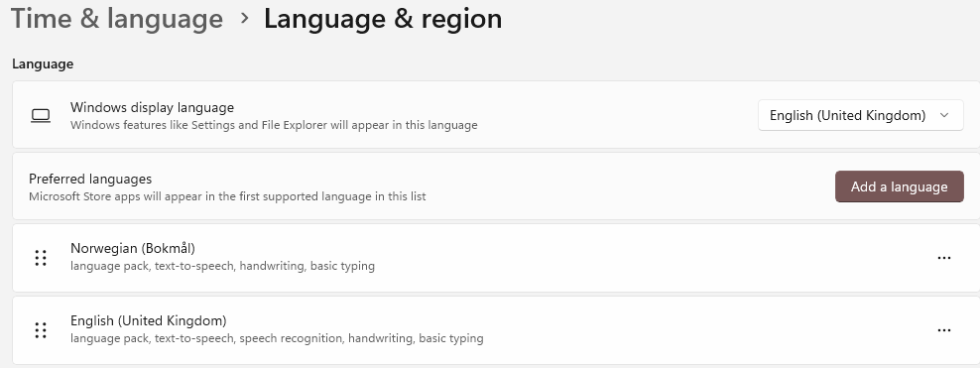Screen dimensions: 980x368
Task: Click the Windows display language label
Action: (x=152, y=107)
